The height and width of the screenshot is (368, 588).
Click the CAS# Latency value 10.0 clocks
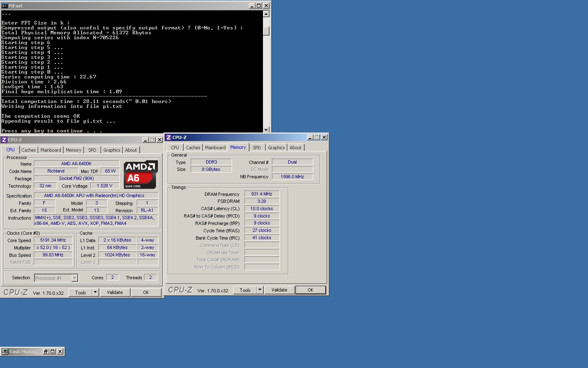point(262,209)
